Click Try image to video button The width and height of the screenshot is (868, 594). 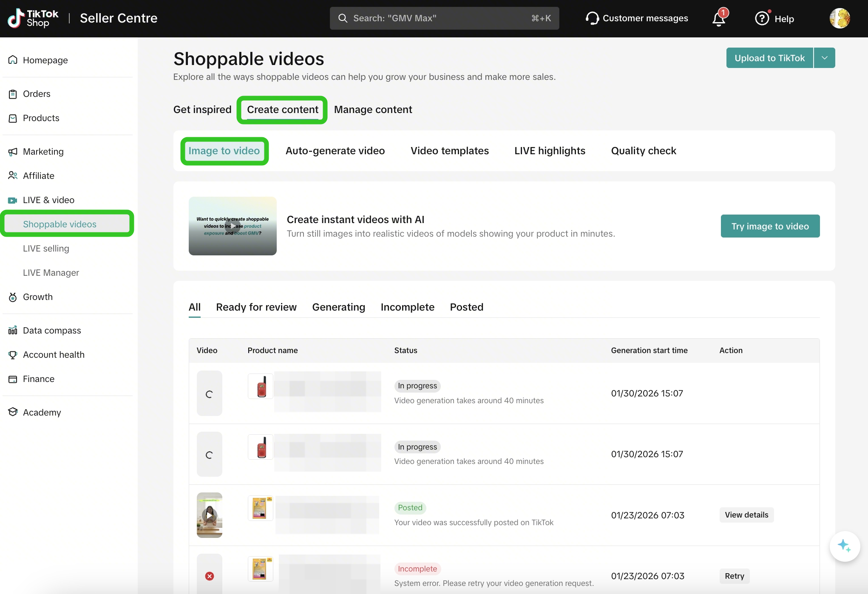pos(770,226)
